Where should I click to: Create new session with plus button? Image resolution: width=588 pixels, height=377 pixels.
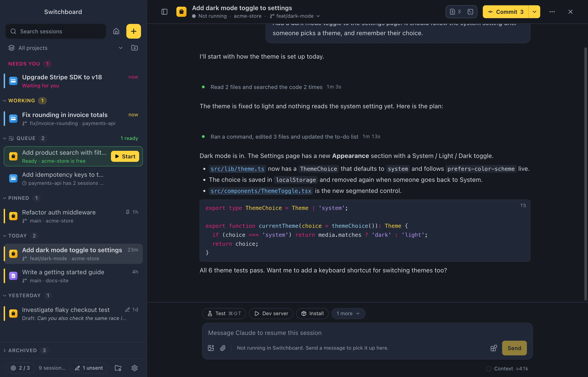pos(133,31)
